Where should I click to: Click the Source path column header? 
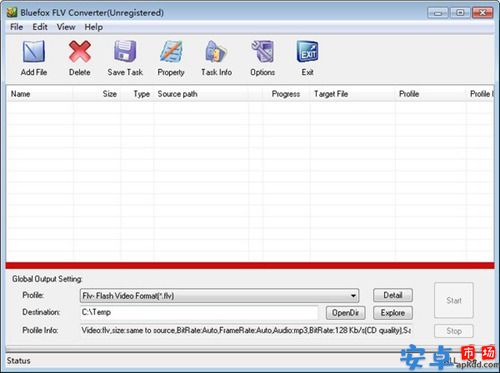(x=201, y=94)
